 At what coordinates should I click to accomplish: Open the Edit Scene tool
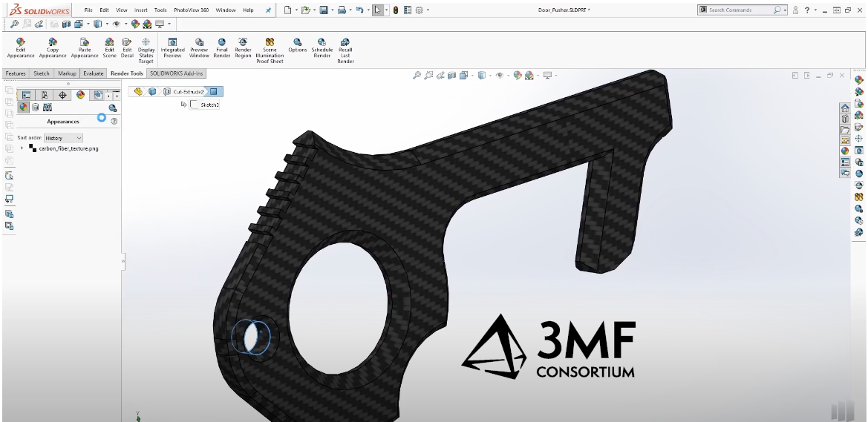[x=109, y=47]
